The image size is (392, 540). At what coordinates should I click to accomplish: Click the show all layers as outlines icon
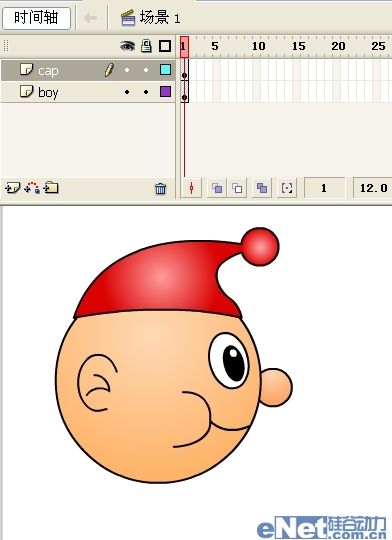point(165,46)
